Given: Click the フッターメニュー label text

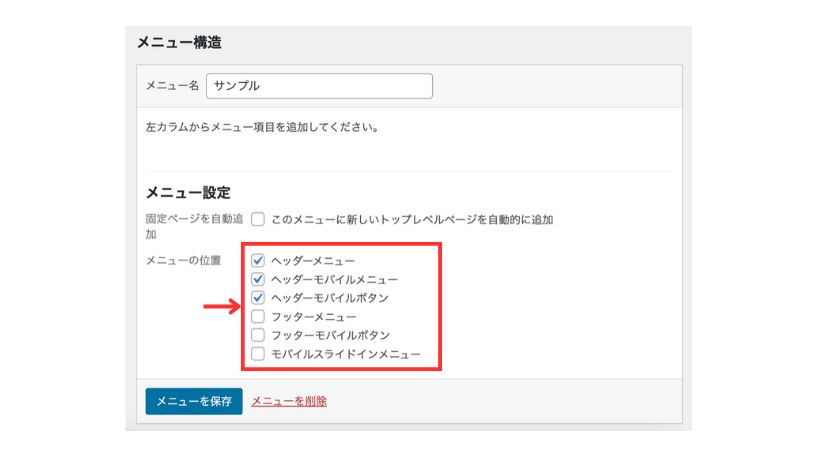Looking at the screenshot, I should [314, 317].
